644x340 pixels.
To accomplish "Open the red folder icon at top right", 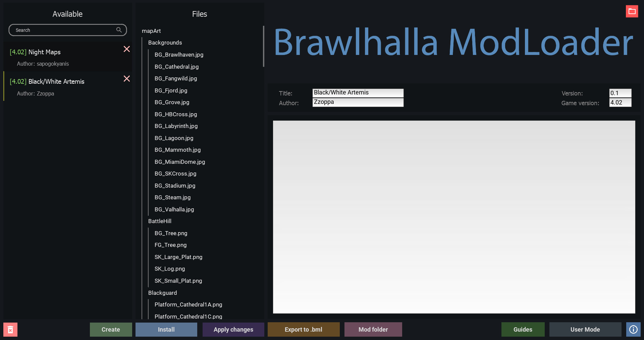I will tap(632, 11).
